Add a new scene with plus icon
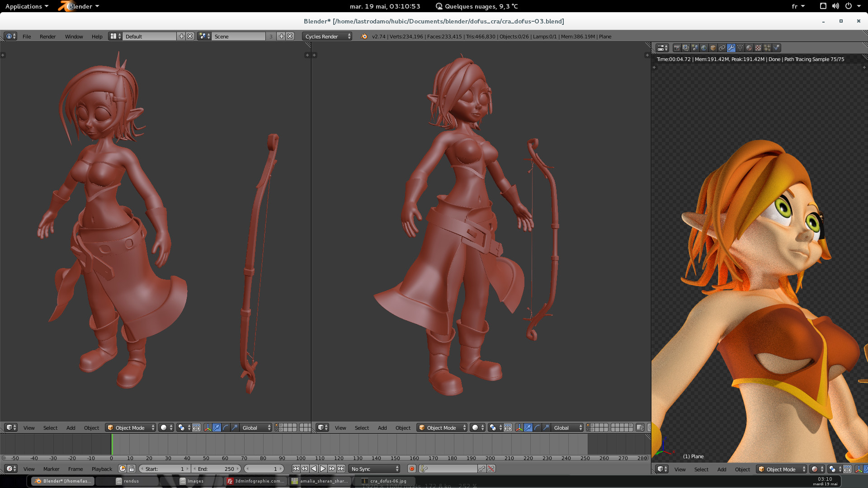The width and height of the screenshot is (868, 488). (281, 36)
